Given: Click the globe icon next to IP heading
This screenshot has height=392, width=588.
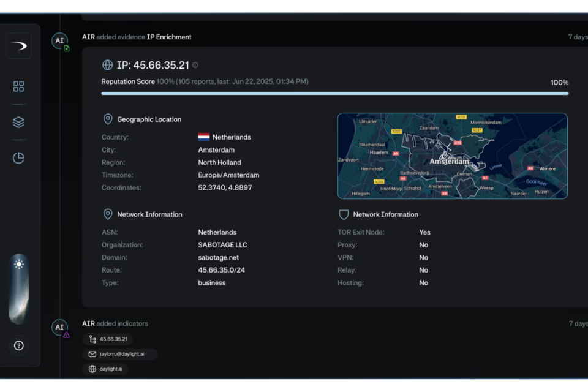Looking at the screenshot, I should 108,65.
